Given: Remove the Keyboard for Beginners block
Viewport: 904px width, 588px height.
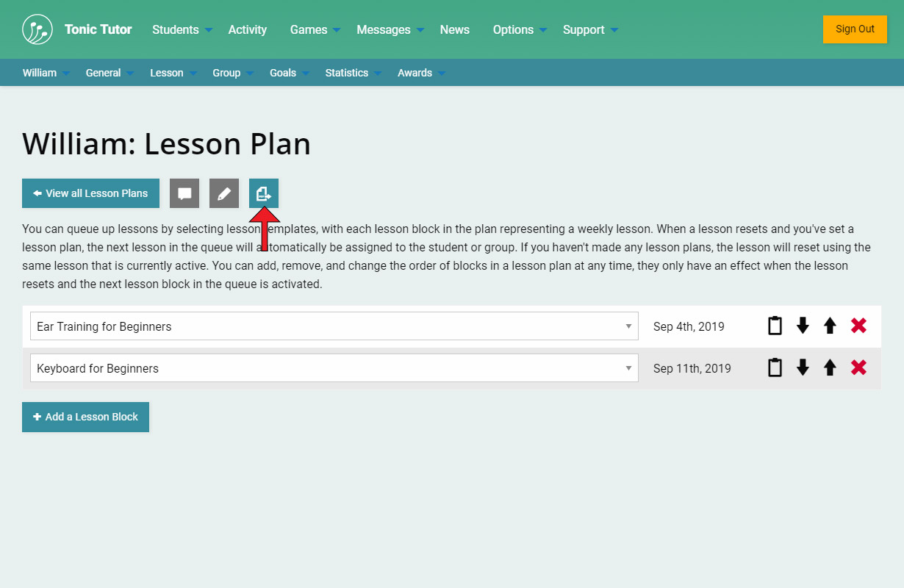Looking at the screenshot, I should (858, 367).
